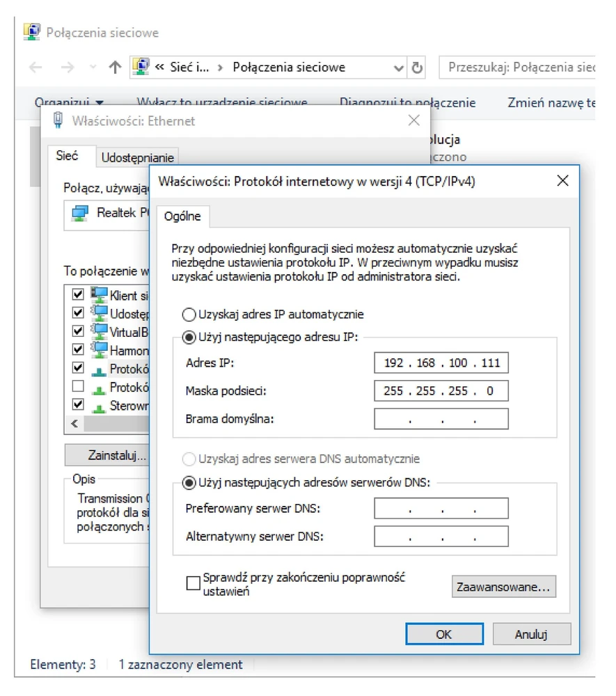616x696 pixels.
Task: Expand the recent locations dropdown arrow
Action: pyautogui.click(x=93, y=68)
